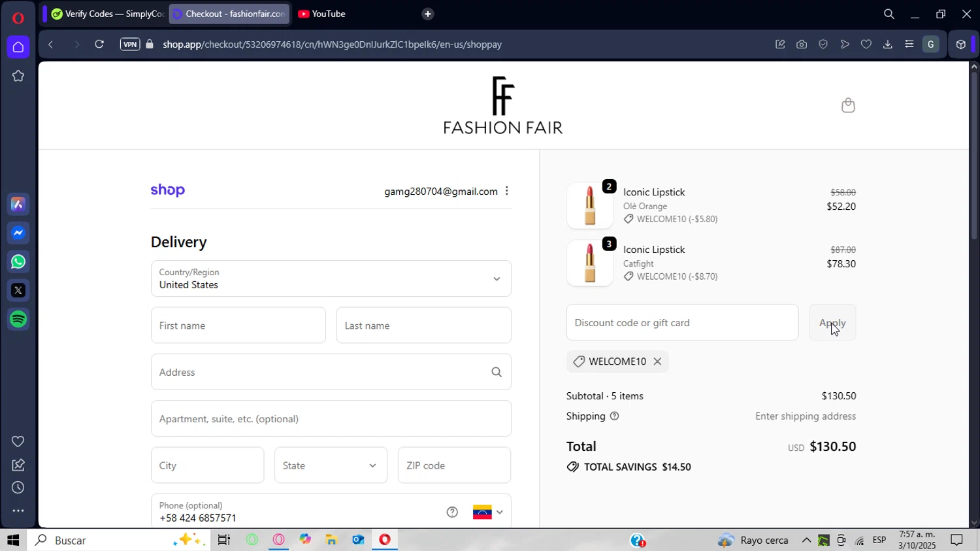
Task: Open the Bookmarks star in the sidebar
Action: point(18,76)
